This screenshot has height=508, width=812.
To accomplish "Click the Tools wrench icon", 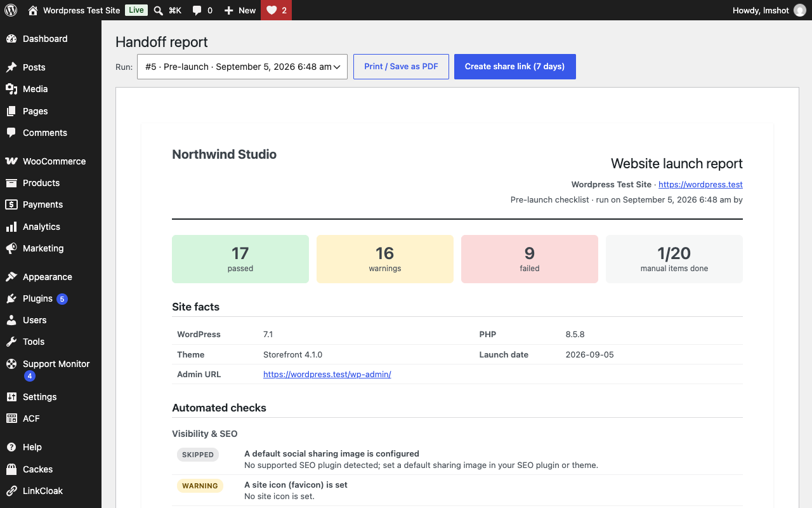I will click(x=11, y=342).
